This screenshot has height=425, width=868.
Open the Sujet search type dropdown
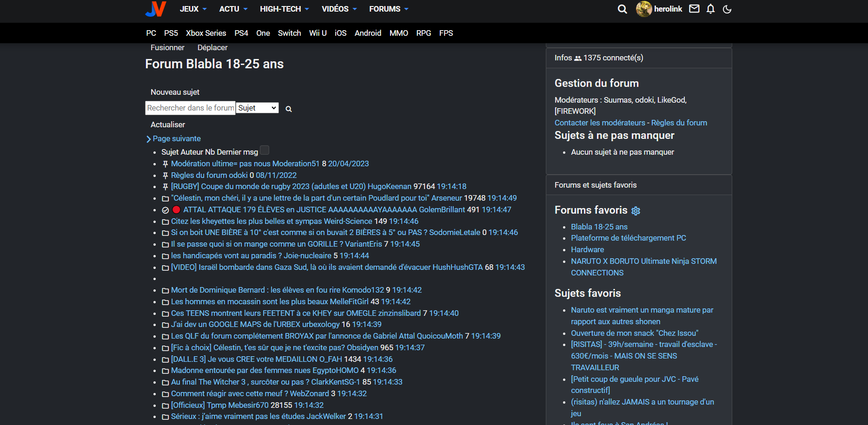click(257, 108)
